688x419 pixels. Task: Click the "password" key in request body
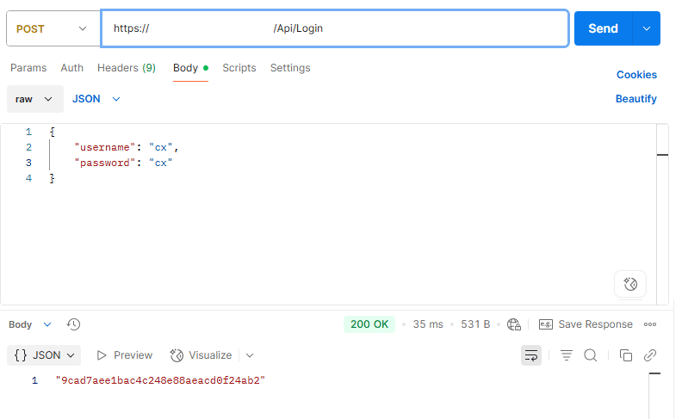coord(104,163)
